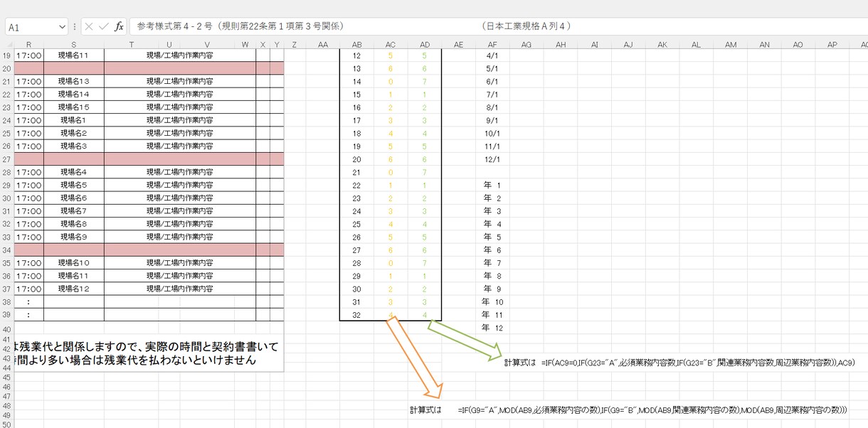Screen dimensions: 868x428
Task: Click 現場/工場内作業内容 cell in row 36
Action: pyautogui.click(x=180, y=276)
